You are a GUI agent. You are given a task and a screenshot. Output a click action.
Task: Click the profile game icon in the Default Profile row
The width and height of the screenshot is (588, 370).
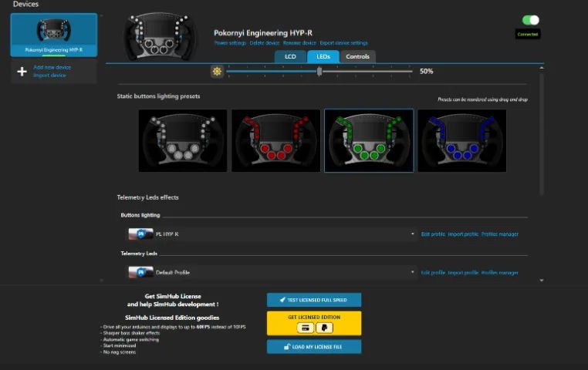pos(140,272)
